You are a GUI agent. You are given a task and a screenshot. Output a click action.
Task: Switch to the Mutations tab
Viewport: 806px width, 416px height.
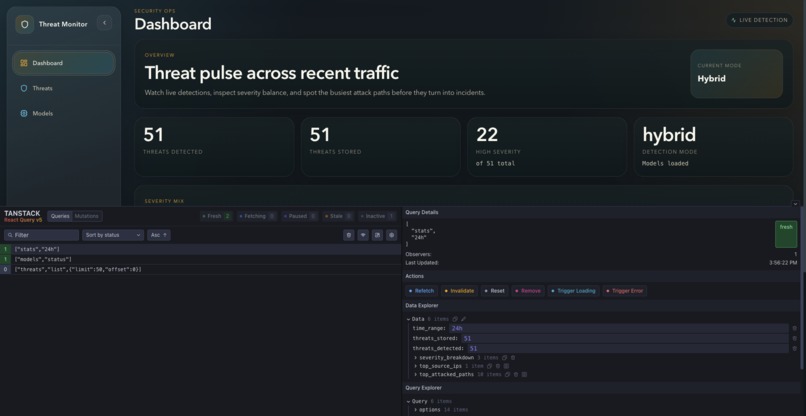86,216
